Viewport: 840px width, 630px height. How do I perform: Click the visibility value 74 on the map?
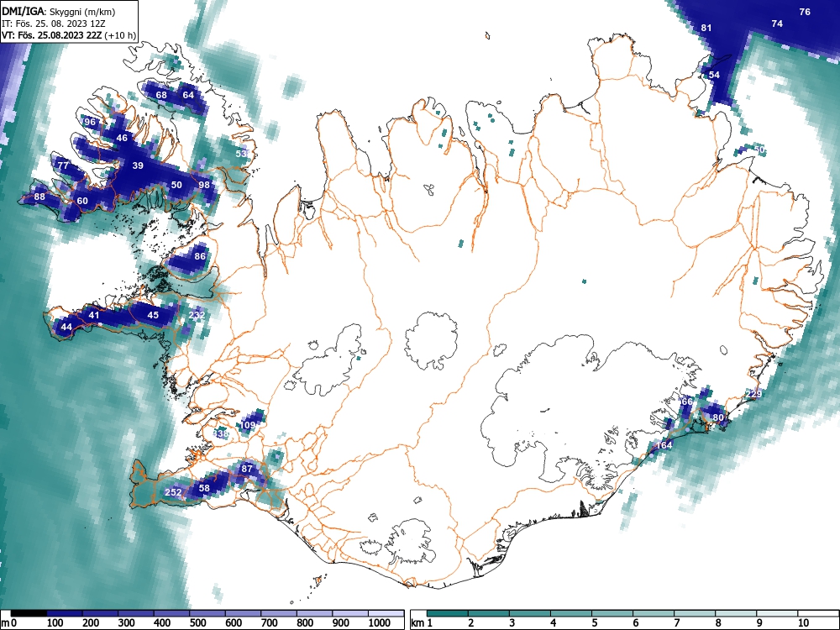777,24
